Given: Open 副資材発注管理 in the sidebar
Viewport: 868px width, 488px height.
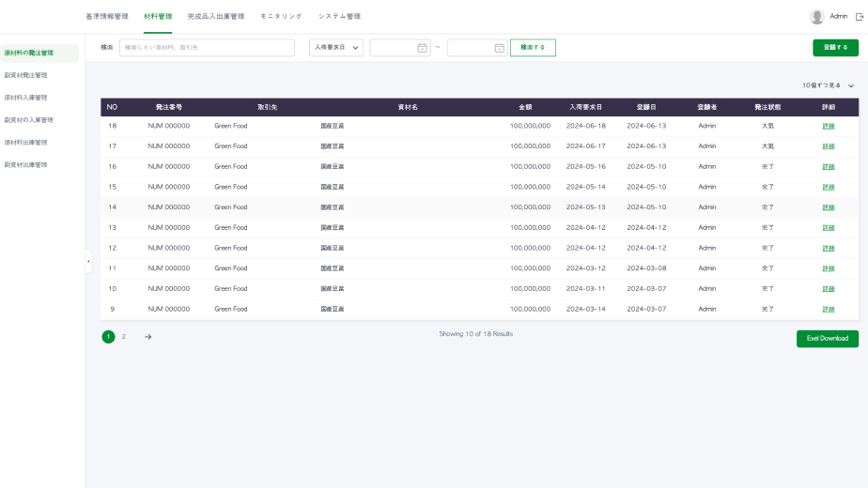Looking at the screenshot, I should tap(25, 75).
